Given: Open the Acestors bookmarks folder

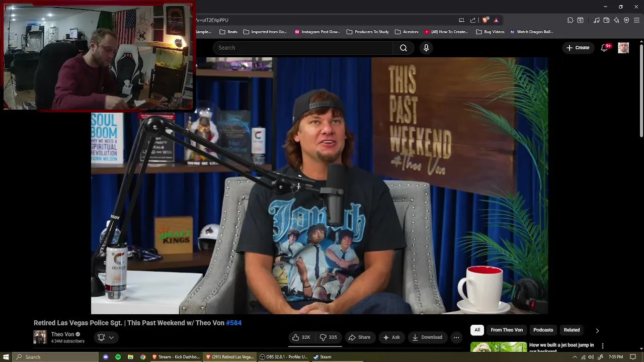Looking at the screenshot, I should (407, 32).
